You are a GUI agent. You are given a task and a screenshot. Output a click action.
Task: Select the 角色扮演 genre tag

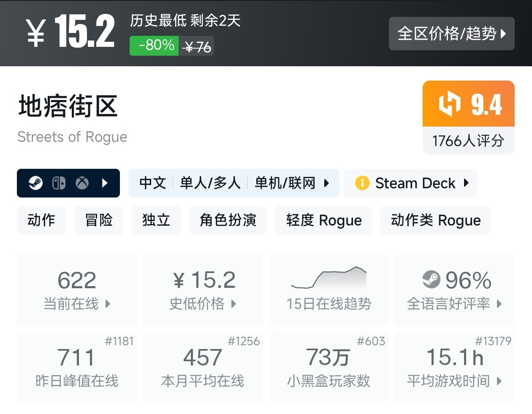[228, 220]
